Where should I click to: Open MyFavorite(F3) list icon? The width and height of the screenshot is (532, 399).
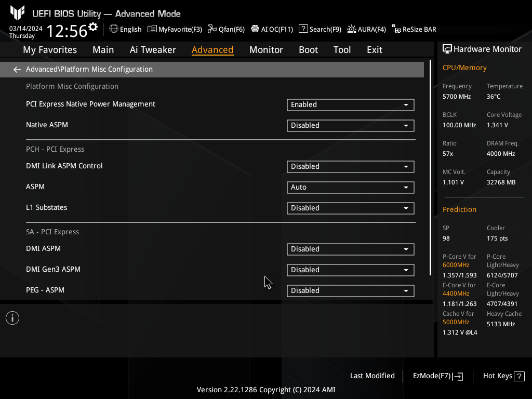tap(152, 29)
